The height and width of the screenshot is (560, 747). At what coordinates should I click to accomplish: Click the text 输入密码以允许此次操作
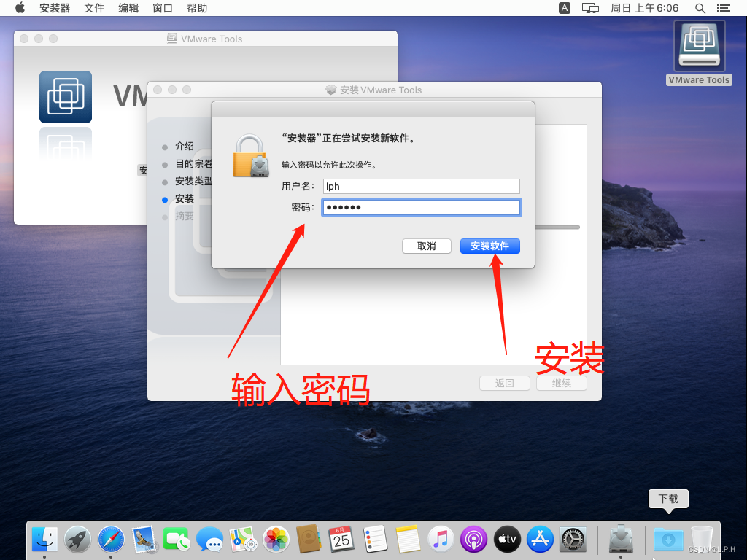[329, 165]
